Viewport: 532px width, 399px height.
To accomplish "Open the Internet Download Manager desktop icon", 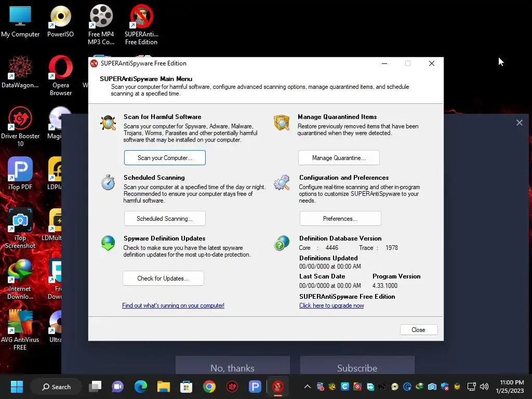I will [x=20, y=279].
